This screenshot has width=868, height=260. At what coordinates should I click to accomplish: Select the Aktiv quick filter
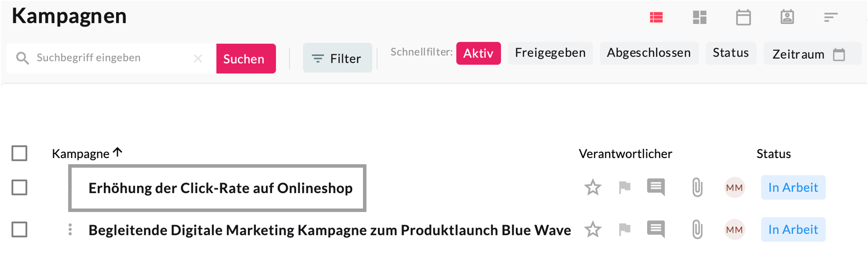[478, 53]
